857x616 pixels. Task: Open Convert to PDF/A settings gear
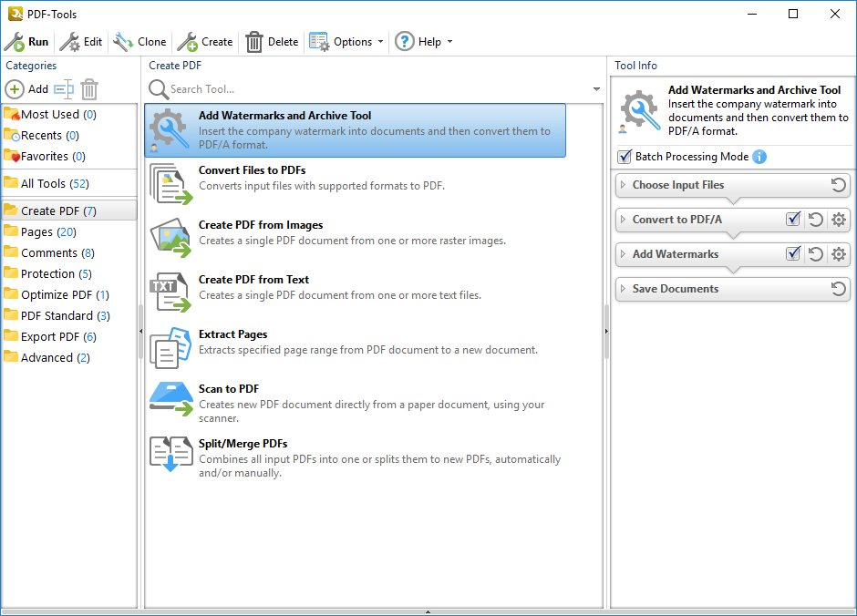(x=839, y=220)
